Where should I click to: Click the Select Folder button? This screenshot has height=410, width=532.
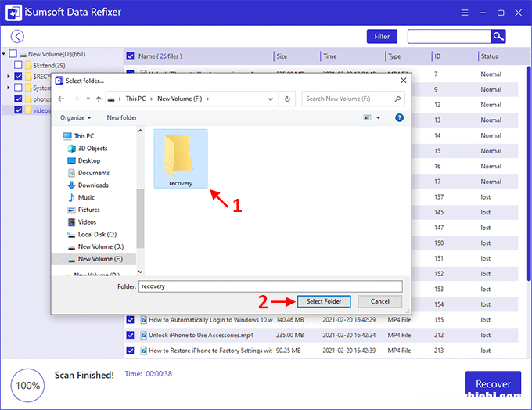[x=324, y=301]
